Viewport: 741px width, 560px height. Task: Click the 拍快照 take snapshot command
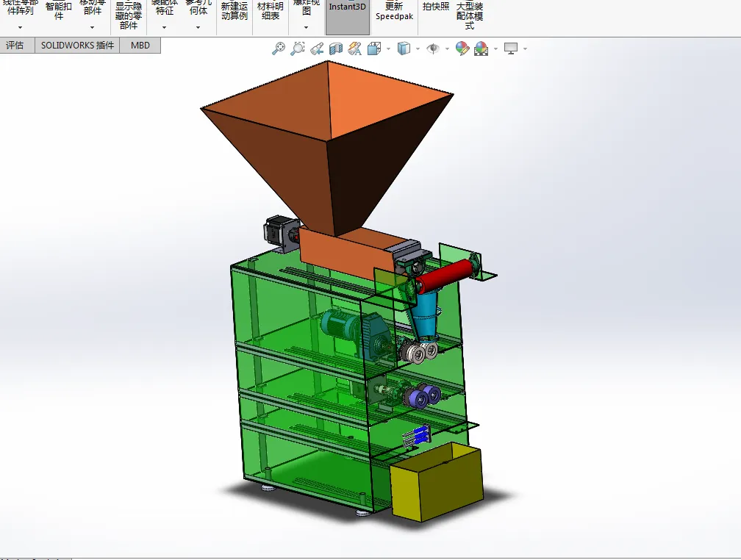(x=436, y=6)
